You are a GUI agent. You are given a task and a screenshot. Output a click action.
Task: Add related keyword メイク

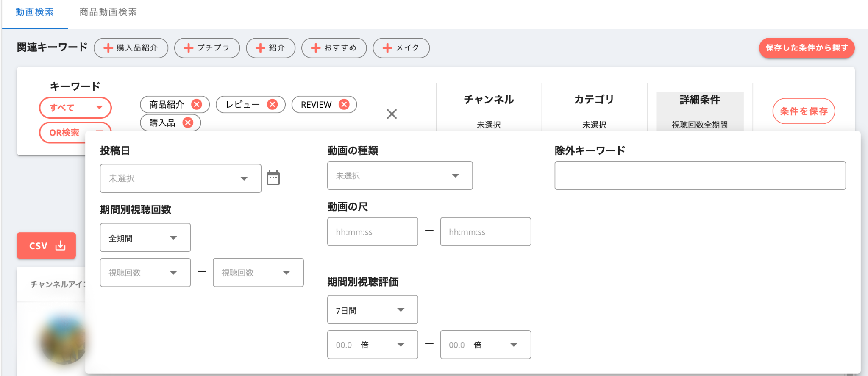tap(401, 48)
